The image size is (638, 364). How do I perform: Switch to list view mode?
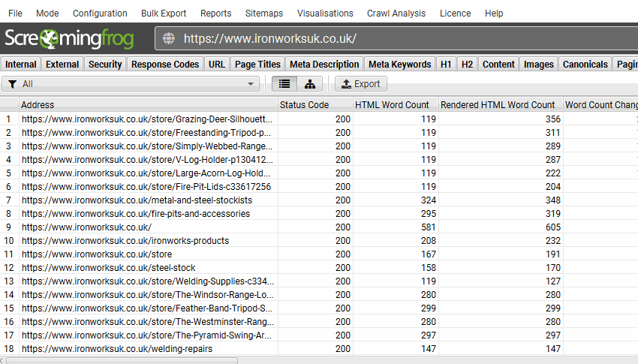click(284, 84)
